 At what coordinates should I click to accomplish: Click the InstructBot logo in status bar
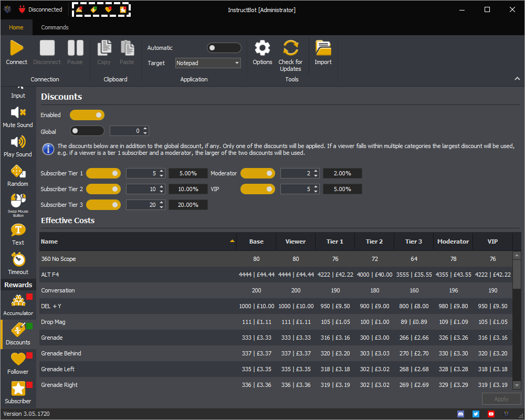pos(506,414)
